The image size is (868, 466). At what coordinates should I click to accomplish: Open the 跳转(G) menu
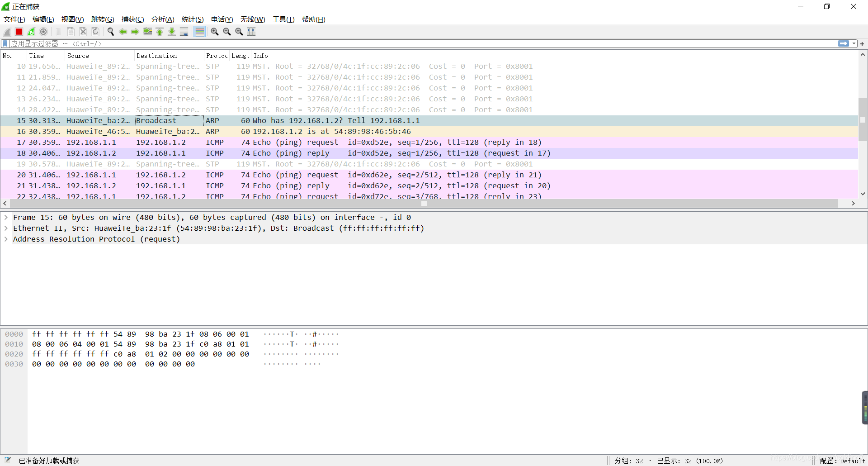click(x=103, y=19)
